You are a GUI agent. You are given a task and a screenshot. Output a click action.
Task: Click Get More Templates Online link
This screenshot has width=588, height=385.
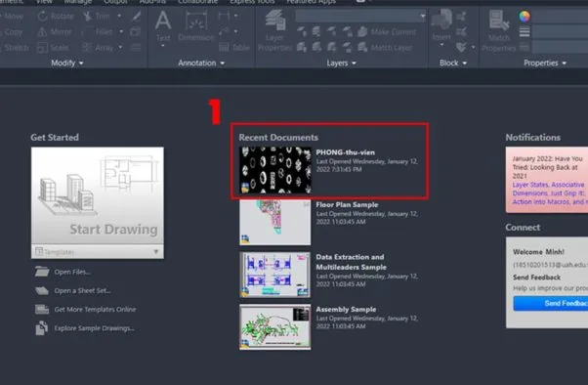[x=95, y=309]
